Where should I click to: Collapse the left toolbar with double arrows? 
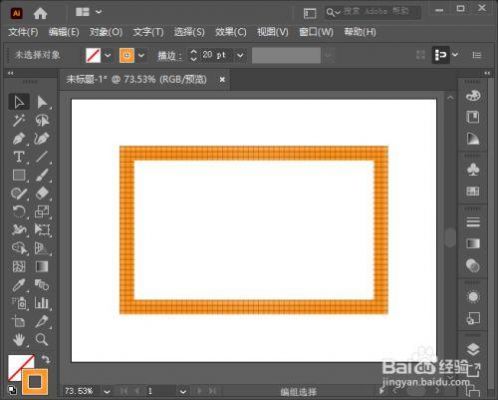tap(11, 73)
